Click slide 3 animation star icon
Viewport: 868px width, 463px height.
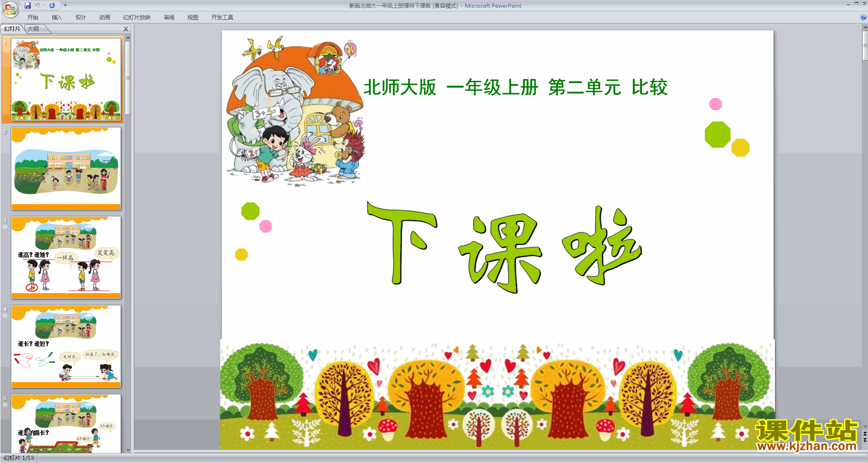[x=5, y=227]
